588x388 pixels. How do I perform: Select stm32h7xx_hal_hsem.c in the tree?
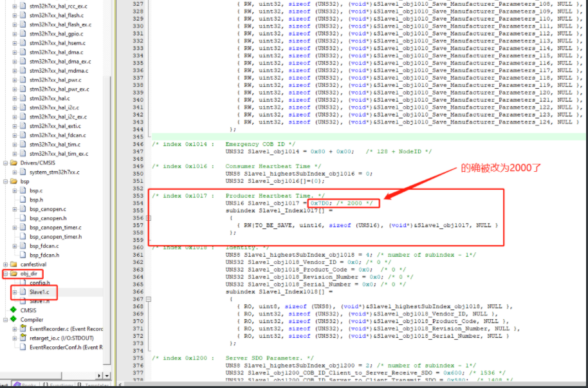click(57, 43)
